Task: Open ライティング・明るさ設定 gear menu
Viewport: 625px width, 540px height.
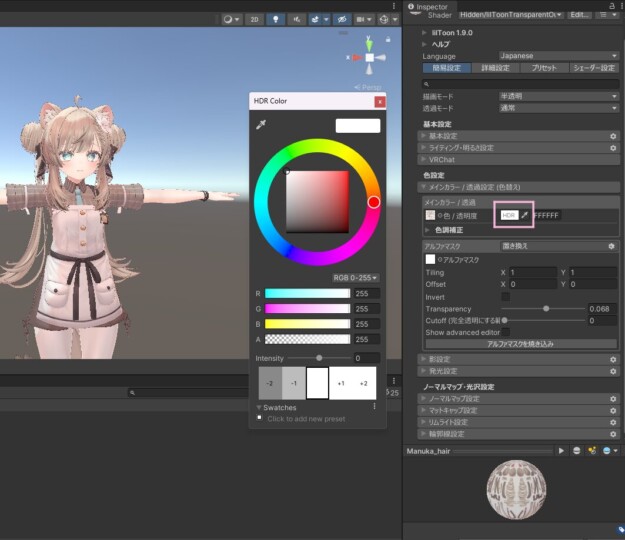Action: pos(613,148)
